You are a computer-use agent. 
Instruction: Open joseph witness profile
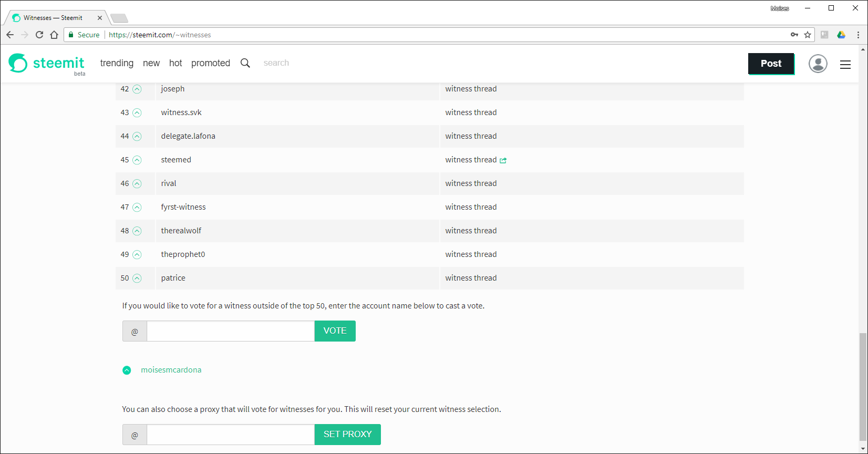point(173,89)
